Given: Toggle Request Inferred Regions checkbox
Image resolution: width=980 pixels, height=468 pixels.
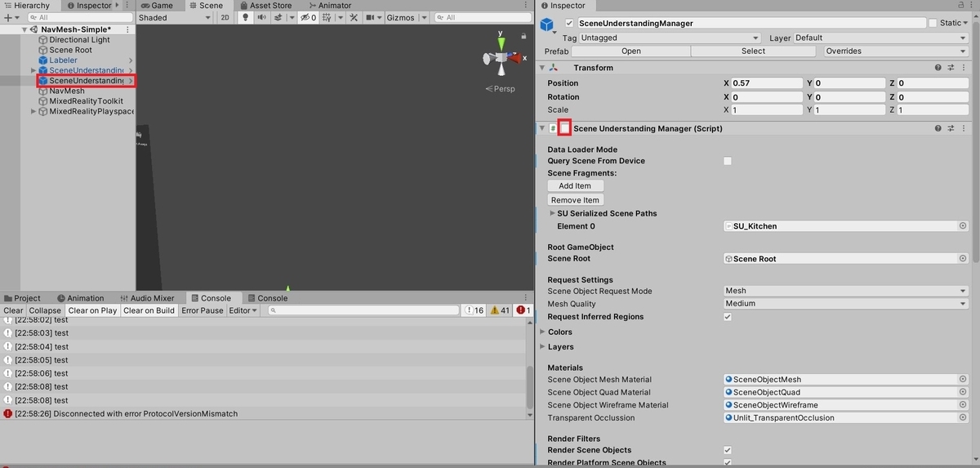Looking at the screenshot, I should click(x=728, y=317).
